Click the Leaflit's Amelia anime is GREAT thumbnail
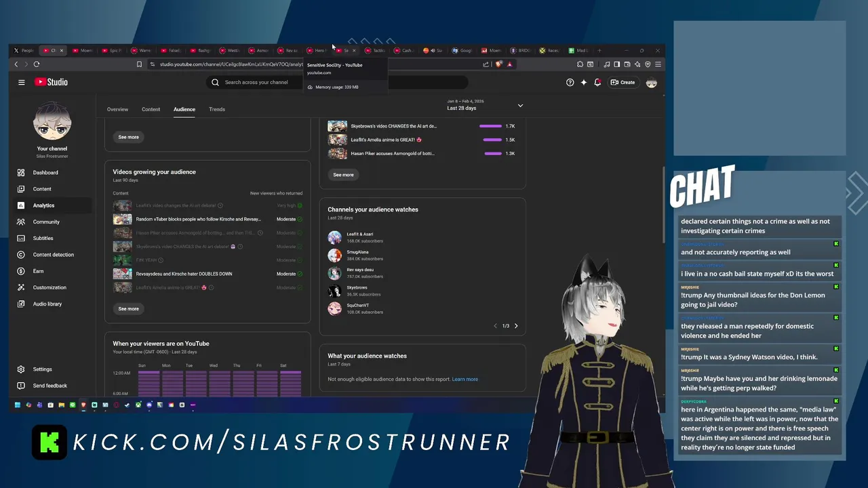The width and height of the screenshot is (868, 488). click(x=337, y=140)
